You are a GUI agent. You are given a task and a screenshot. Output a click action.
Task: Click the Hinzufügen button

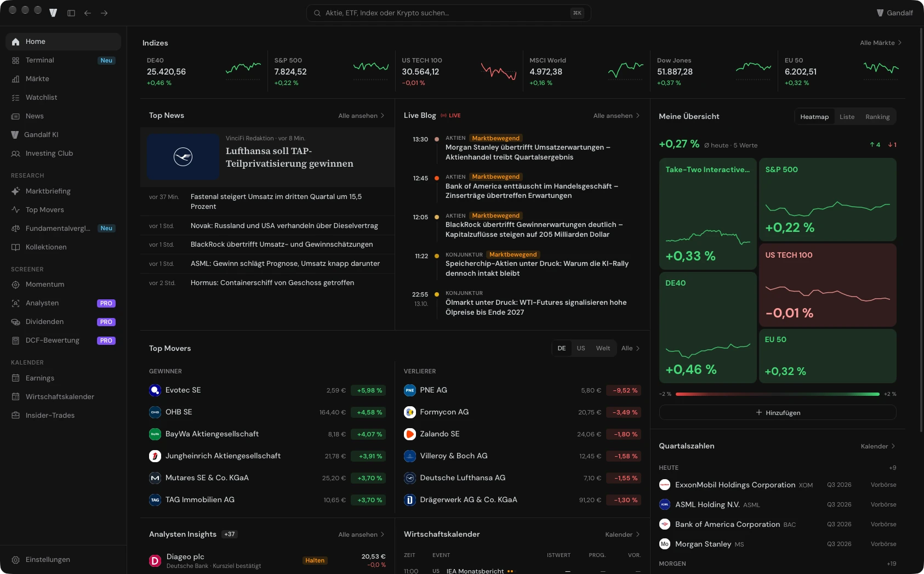point(778,413)
